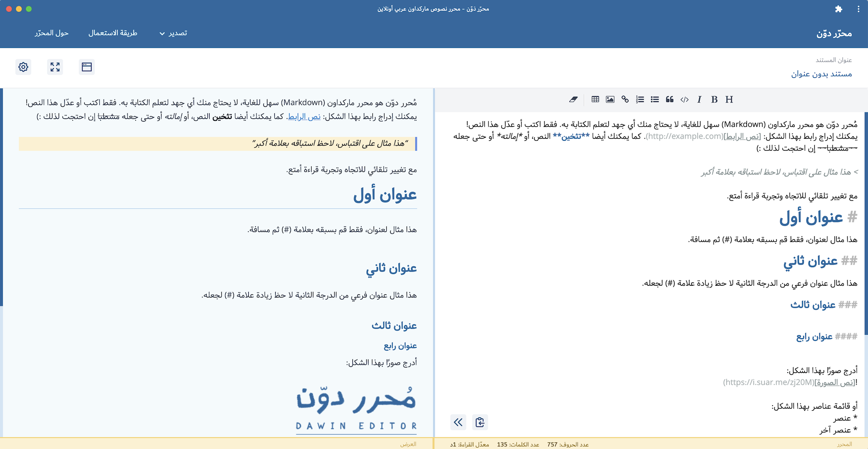Open the حول المحرّر menu item
Screen dimensions: 868x449
coord(52,33)
